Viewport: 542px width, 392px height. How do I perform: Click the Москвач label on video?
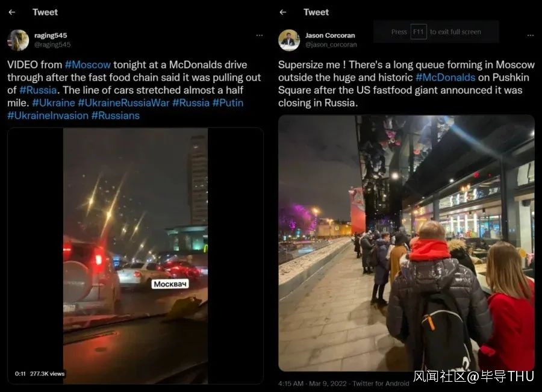pyautogui.click(x=170, y=284)
